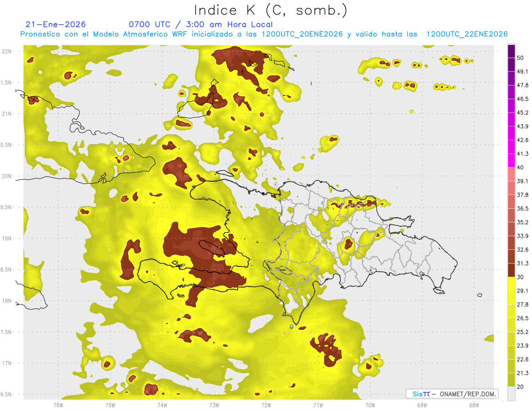
Task: Click the colorbar value "45.2"
Action: [523, 113]
